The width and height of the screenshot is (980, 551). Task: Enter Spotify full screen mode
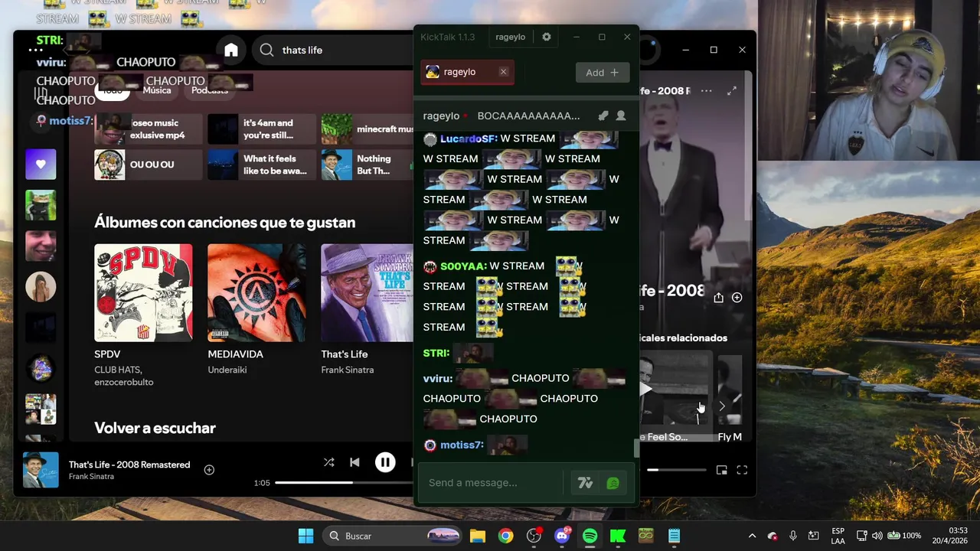tap(742, 470)
